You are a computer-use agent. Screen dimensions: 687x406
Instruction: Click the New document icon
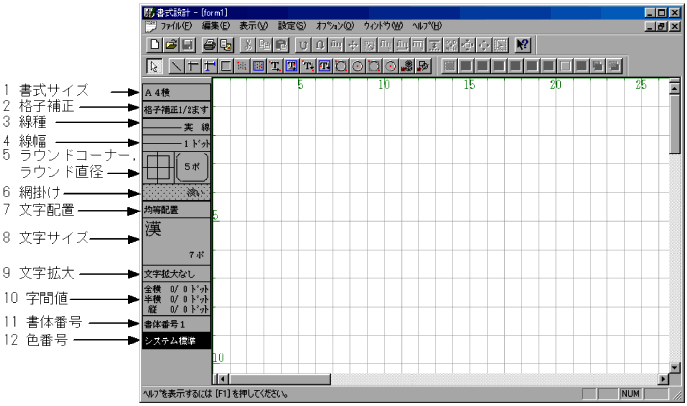(x=155, y=45)
